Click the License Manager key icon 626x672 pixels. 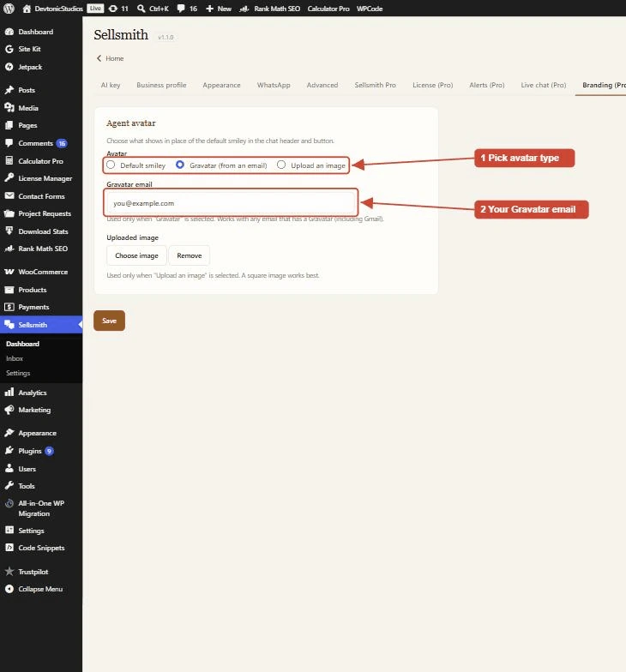coord(9,178)
